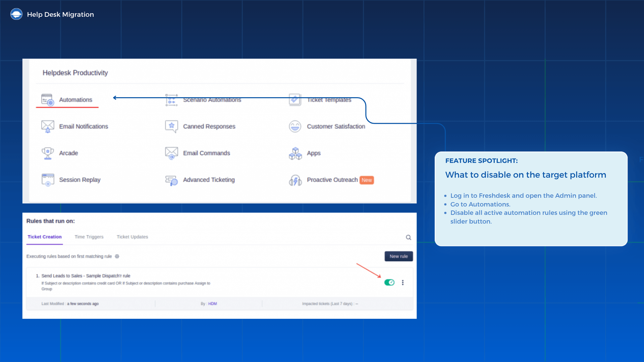Open the Proactive Outreach link
The image size is (644, 362).
[332, 180]
